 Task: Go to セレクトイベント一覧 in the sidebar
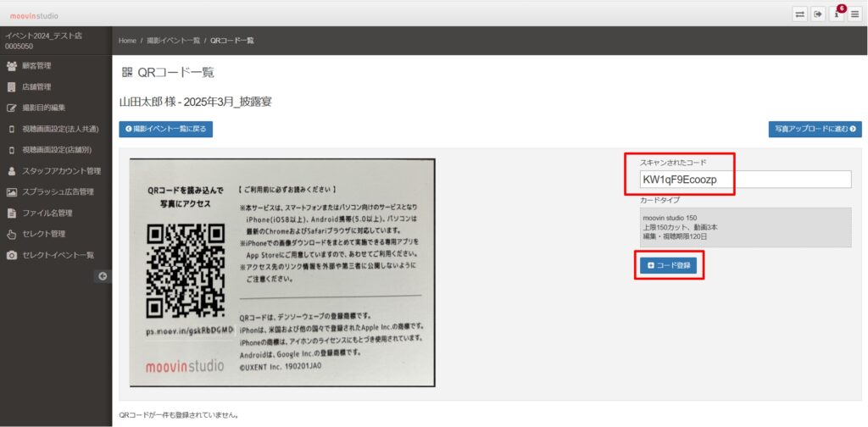pos(58,255)
